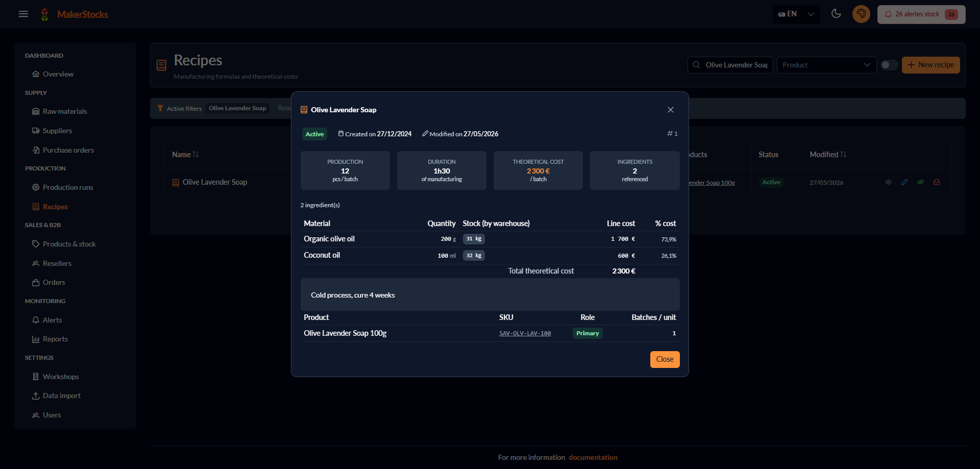This screenshot has height=469, width=980.
Task: Click the Overview home icon
Action: pyautogui.click(x=36, y=74)
